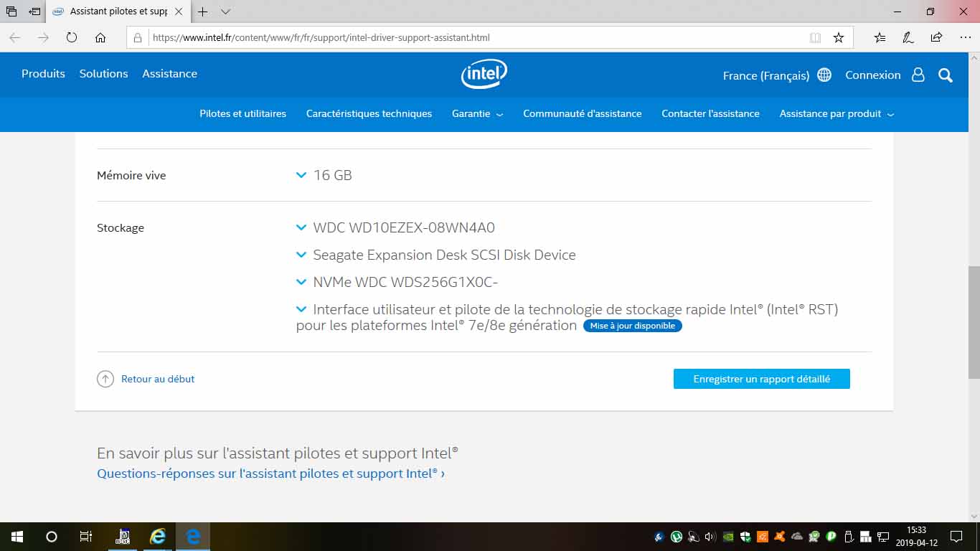The image size is (980, 551).
Task: Click Enregistrer un rapport détaillé button
Action: click(x=762, y=379)
